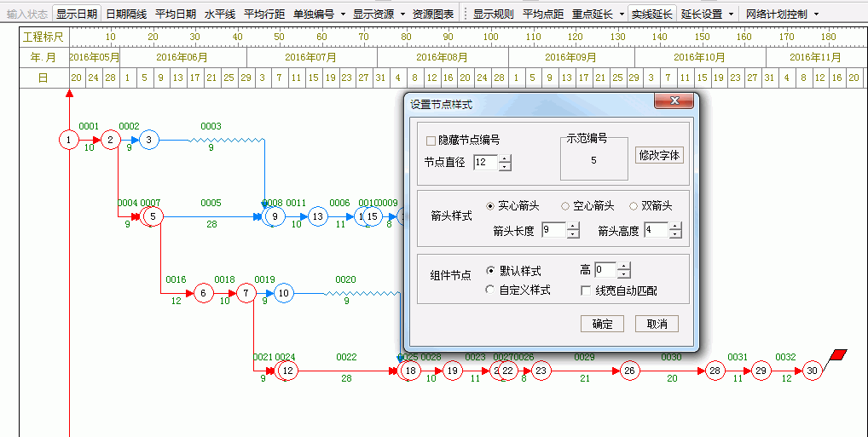868x437 pixels.
Task: Click the 节点直径 input field
Action: tap(486, 162)
